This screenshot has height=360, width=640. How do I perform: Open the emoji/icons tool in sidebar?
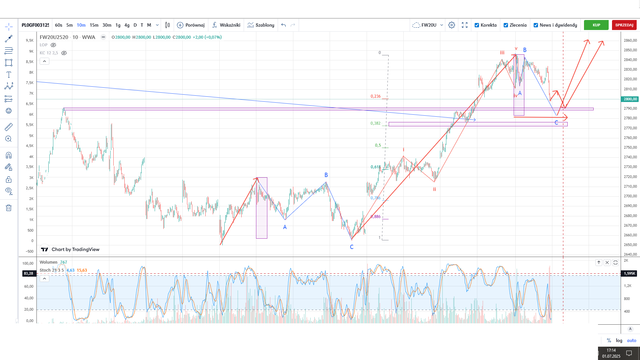click(x=9, y=111)
